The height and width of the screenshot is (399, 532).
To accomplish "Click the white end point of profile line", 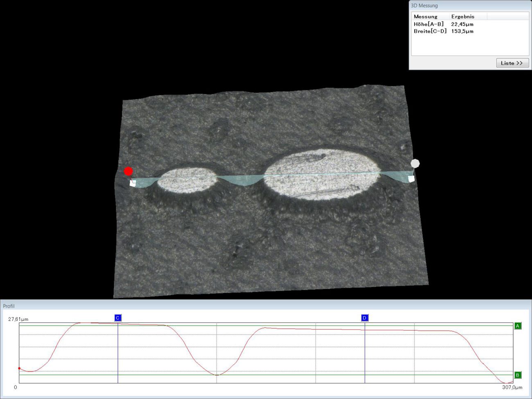I will click(x=415, y=164).
